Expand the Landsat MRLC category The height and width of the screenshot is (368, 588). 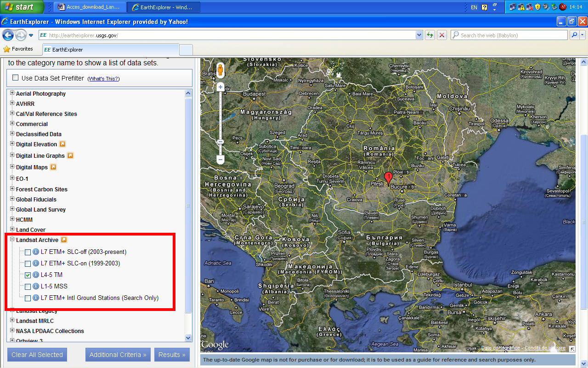pyautogui.click(x=12, y=321)
